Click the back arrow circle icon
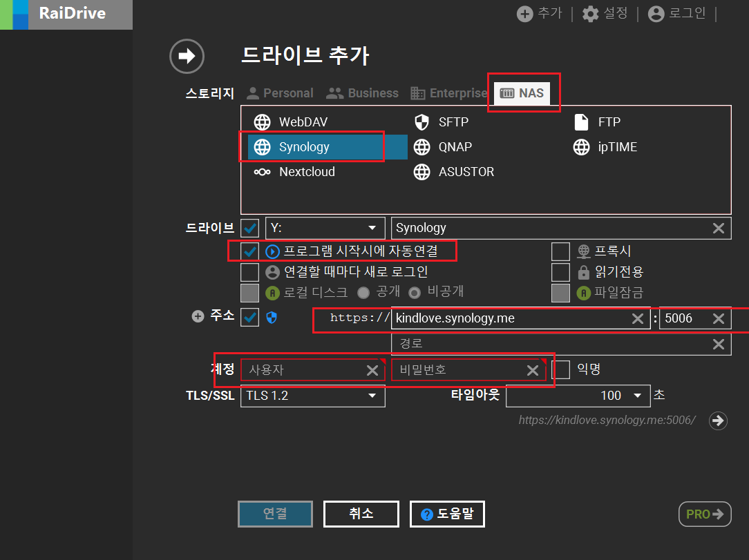Viewport: 749px width, 560px height. 187,57
